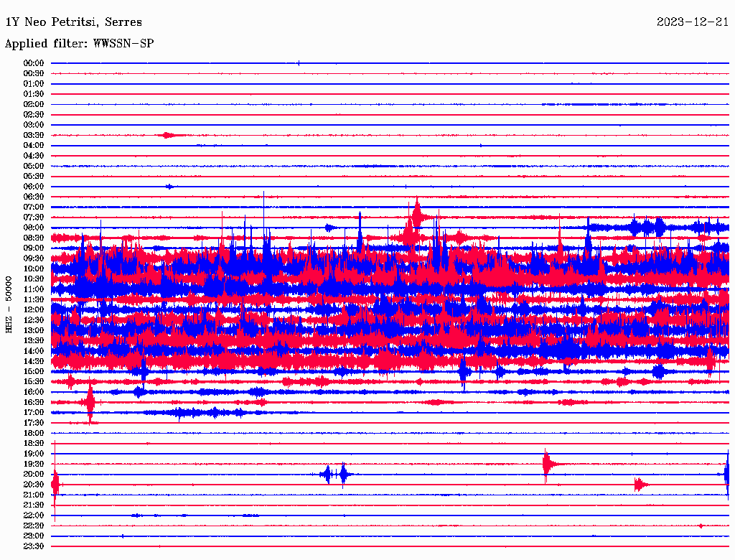Select the 11:30 time label

(x=34, y=299)
